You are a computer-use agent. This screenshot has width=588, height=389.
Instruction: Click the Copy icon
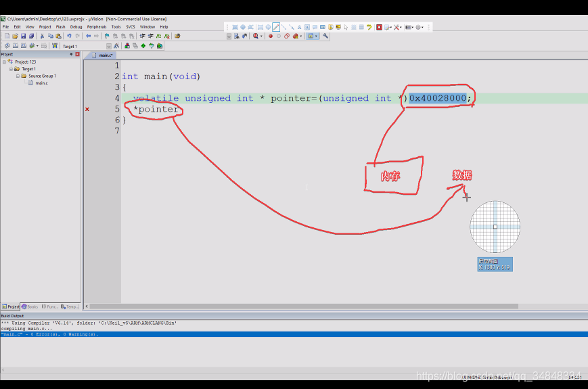click(50, 36)
